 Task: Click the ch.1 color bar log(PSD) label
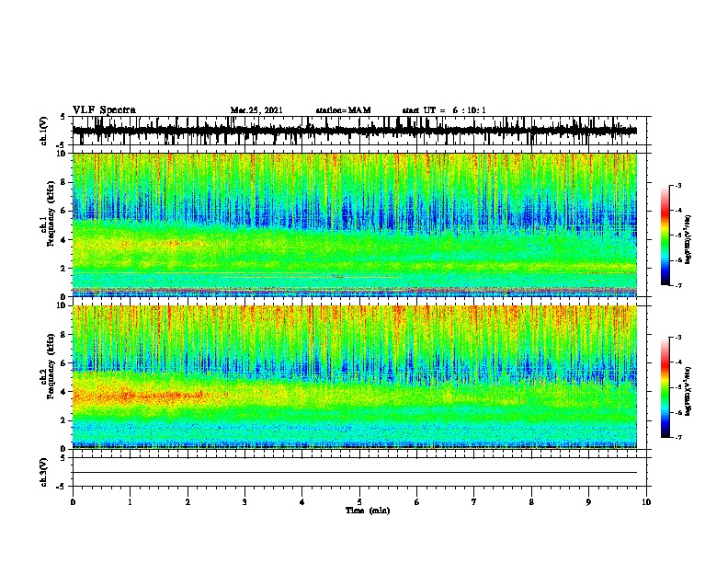(x=688, y=240)
